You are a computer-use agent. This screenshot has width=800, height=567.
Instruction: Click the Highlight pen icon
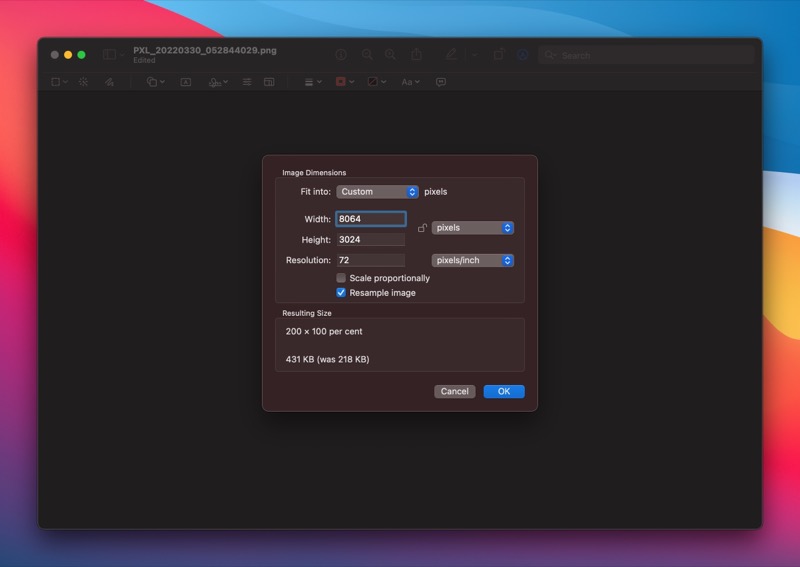point(452,54)
